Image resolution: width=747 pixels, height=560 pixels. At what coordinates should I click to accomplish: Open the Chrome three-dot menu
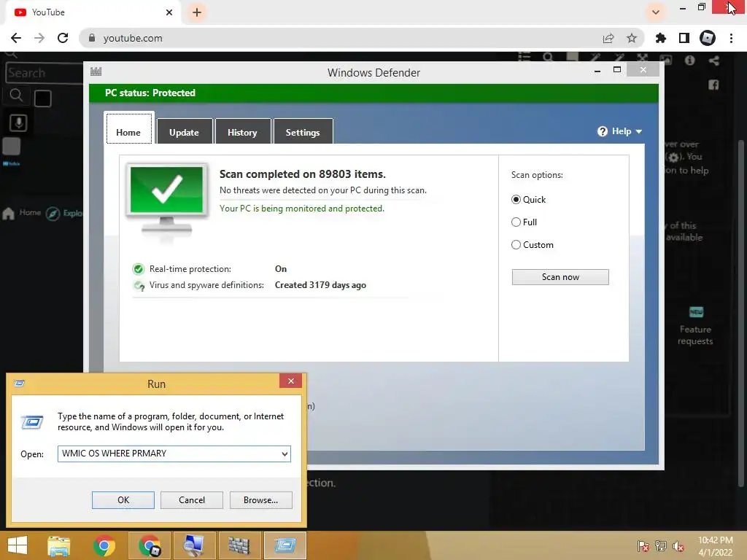pyautogui.click(x=731, y=38)
